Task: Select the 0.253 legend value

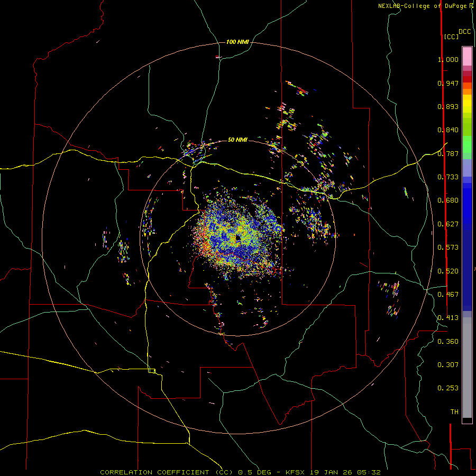Action: coord(448,388)
